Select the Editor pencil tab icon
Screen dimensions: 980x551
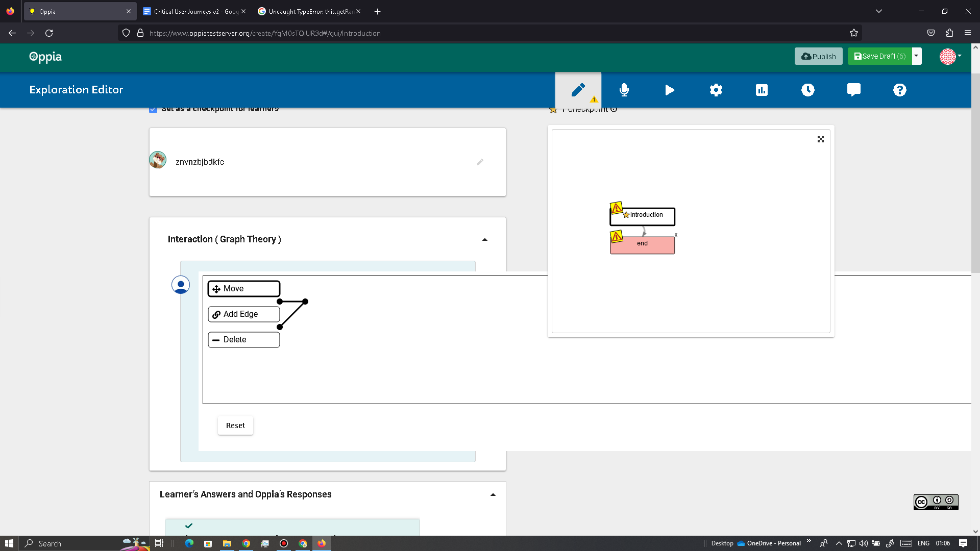[578, 90]
